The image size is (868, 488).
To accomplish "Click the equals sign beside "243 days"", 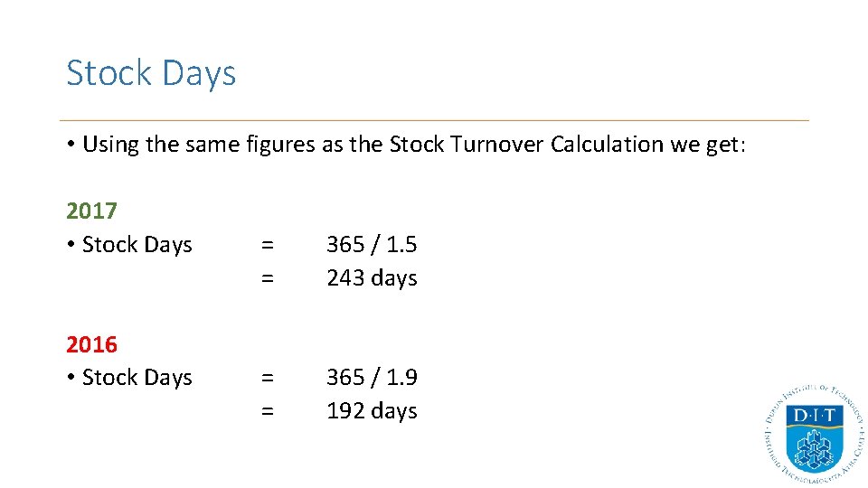I will click(x=267, y=278).
